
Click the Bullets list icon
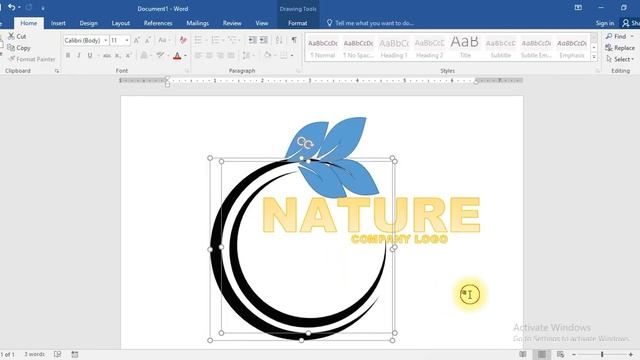click(198, 40)
